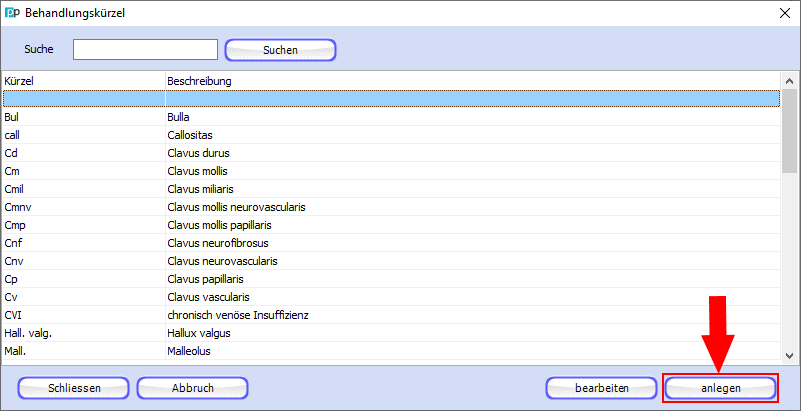
Task: Click the Schliessen button
Action: (73, 387)
